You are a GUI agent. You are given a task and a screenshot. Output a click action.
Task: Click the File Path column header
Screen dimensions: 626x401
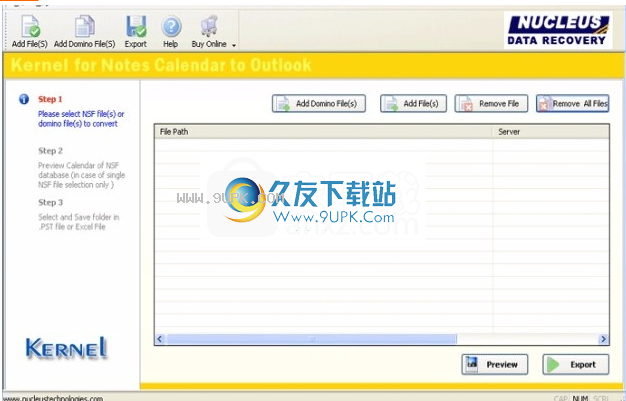[323, 132]
